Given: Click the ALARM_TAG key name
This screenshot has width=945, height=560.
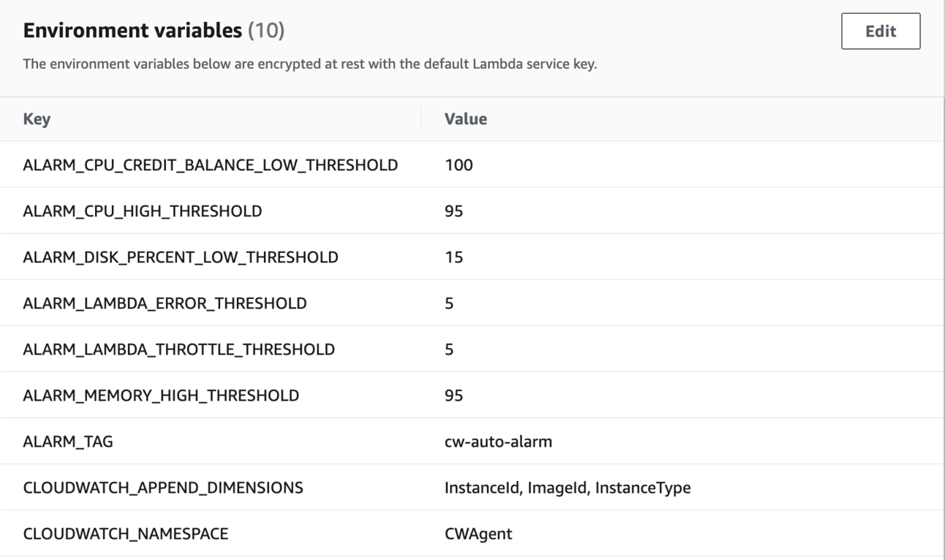Looking at the screenshot, I should pos(68,442).
